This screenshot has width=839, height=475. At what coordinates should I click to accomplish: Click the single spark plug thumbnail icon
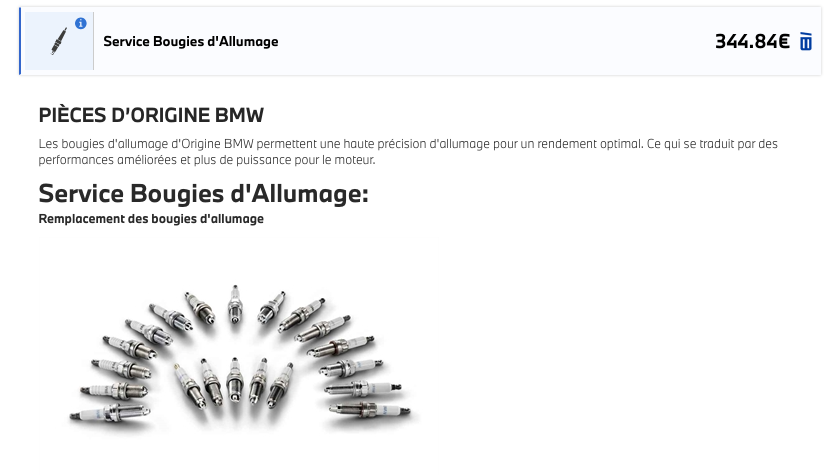(59, 41)
